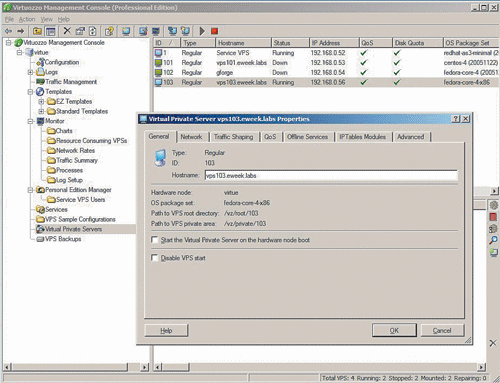Click into the Hostname text field

(x=331, y=175)
